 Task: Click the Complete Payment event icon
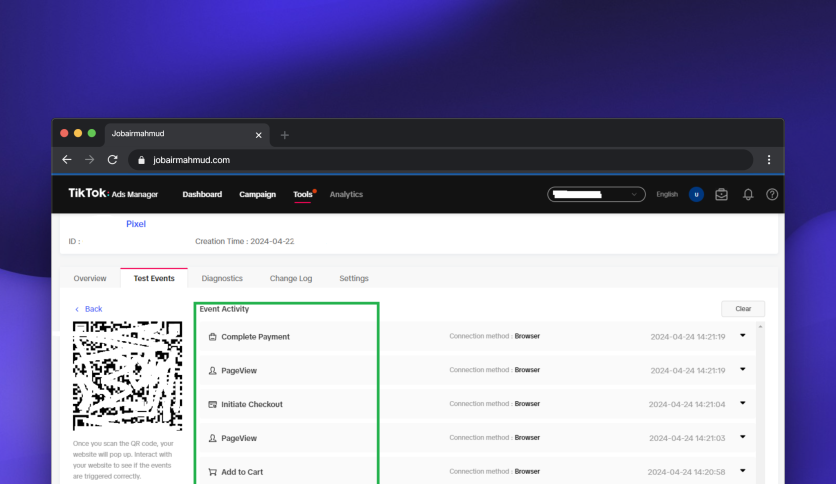click(x=212, y=337)
